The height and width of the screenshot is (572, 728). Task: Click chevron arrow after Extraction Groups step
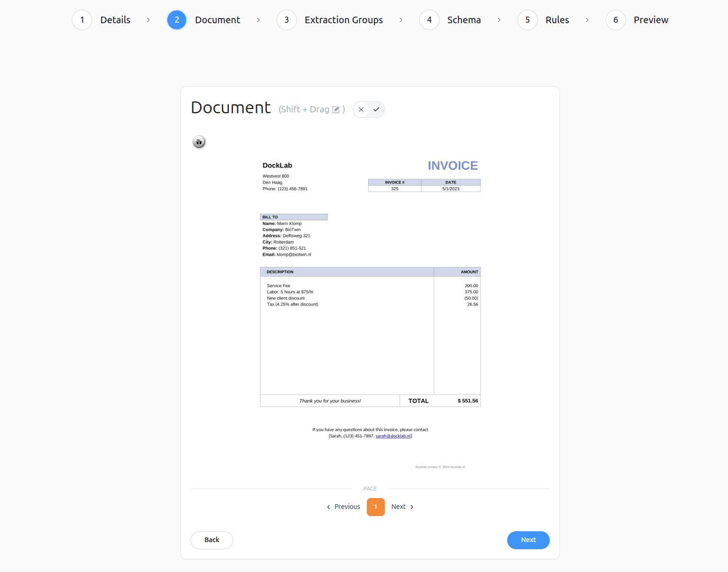coord(401,20)
